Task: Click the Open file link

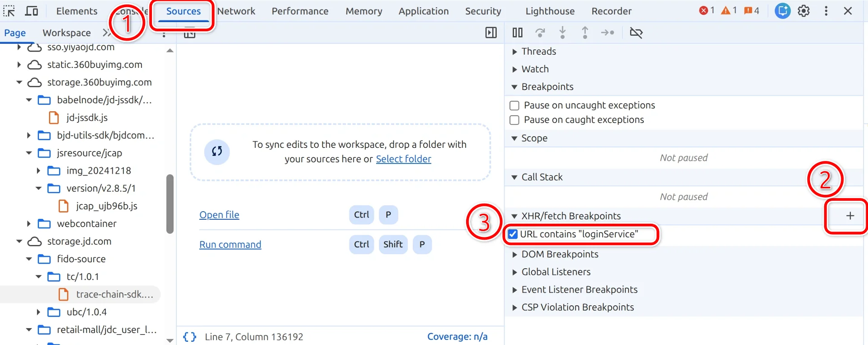Action: tap(219, 215)
